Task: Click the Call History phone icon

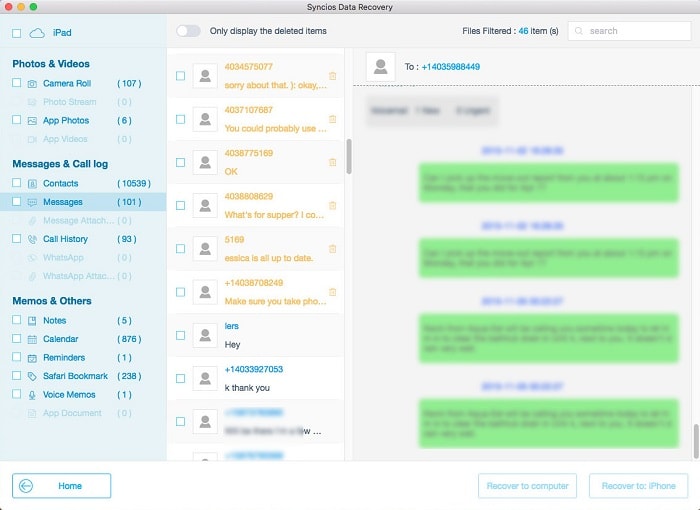Action: point(32,239)
